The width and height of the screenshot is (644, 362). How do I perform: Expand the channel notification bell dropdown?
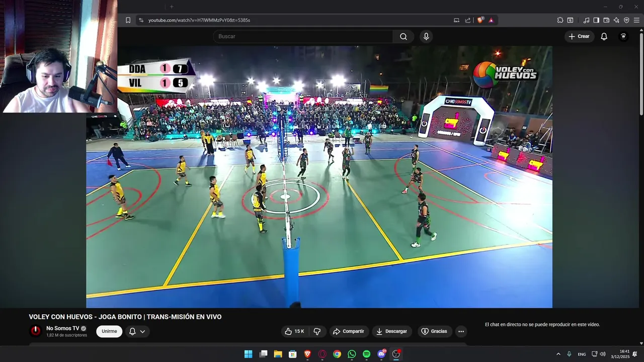(137, 331)
